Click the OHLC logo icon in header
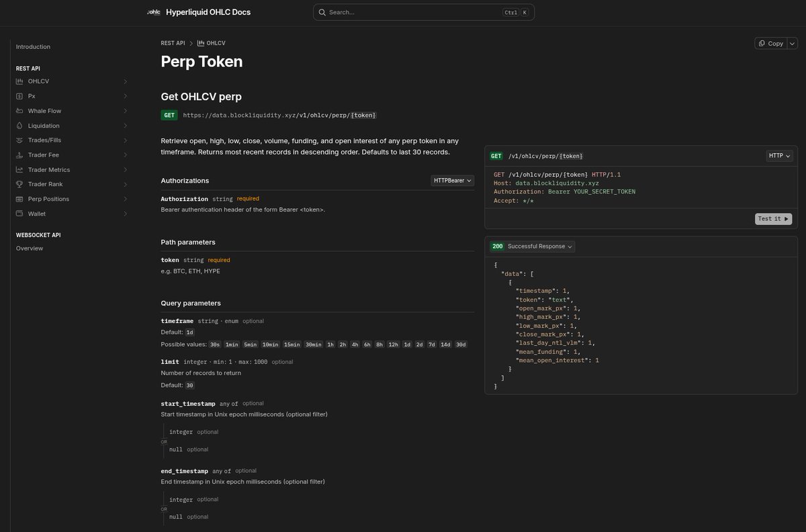 154,12
